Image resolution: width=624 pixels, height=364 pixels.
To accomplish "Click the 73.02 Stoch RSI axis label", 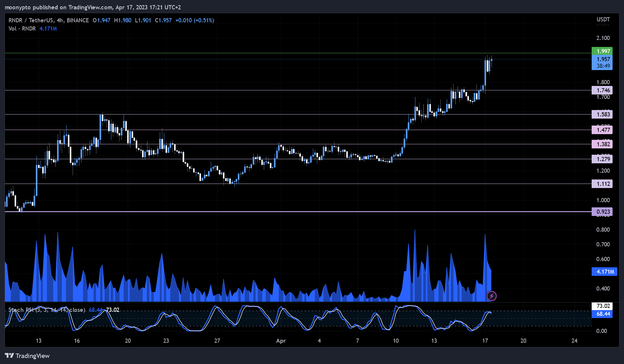I will 602,306.
